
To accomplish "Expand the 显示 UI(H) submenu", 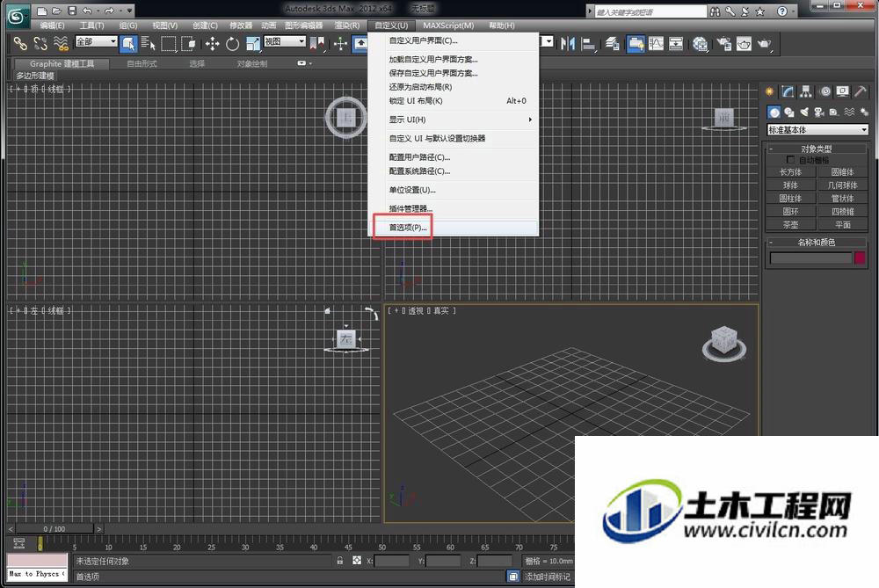I will click(x=454, y=120).
